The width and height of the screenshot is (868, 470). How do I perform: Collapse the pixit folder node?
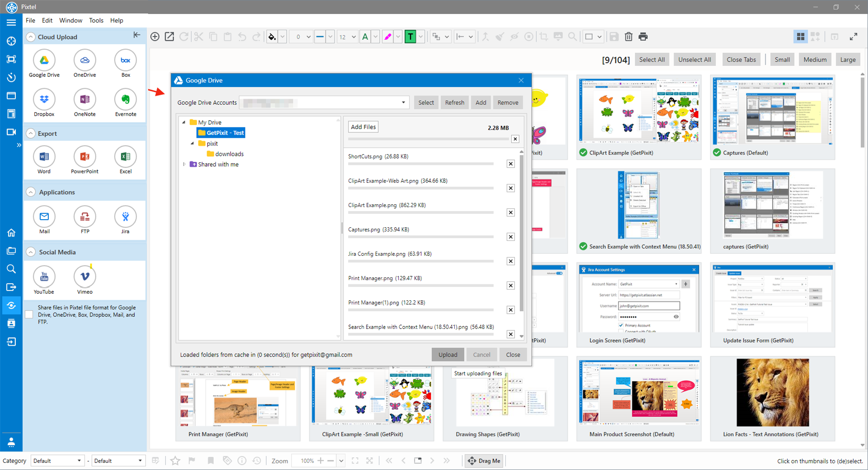193,144
